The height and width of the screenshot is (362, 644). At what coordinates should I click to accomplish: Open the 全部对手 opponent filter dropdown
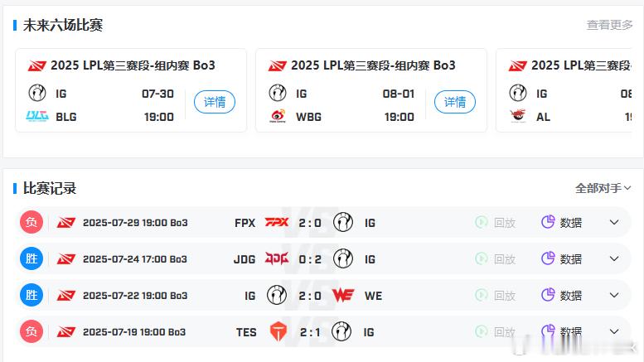click(x=603, y=188)
